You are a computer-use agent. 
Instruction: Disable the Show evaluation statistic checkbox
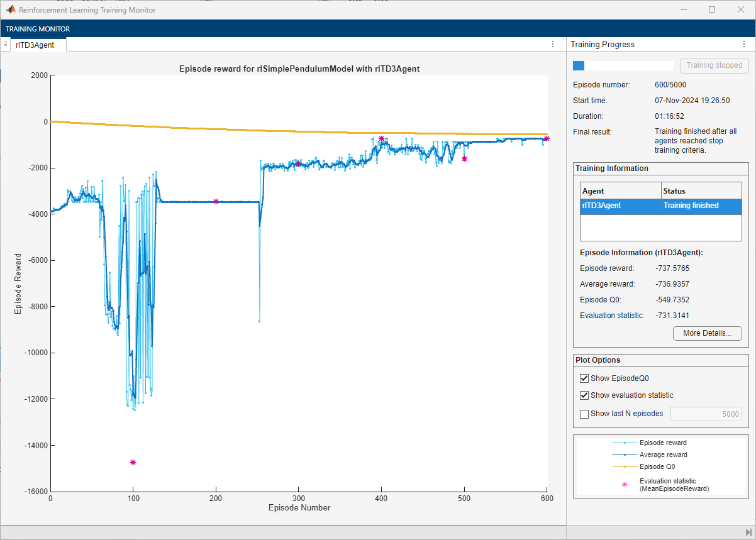(x=584, y=395)
